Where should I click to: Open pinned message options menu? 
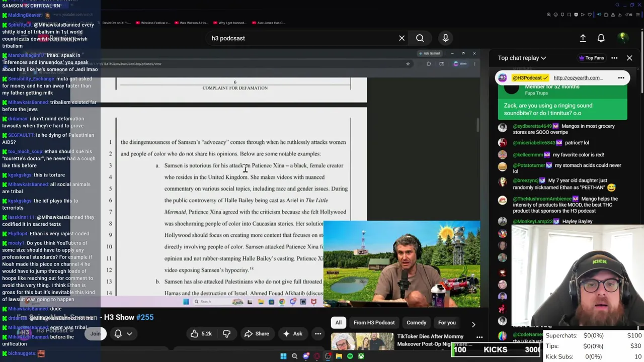(x=621, y=78)
